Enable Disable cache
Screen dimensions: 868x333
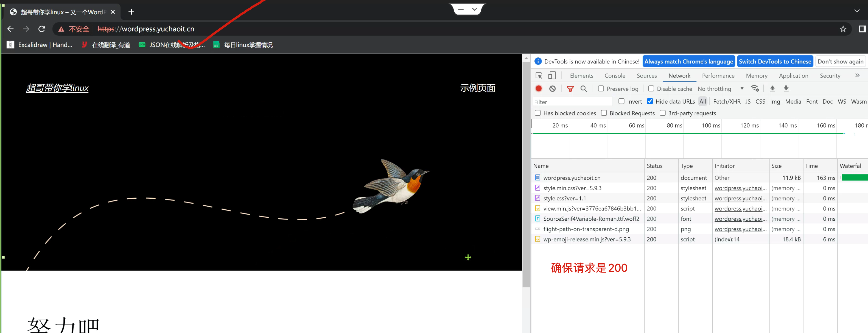tap(652, 88)
